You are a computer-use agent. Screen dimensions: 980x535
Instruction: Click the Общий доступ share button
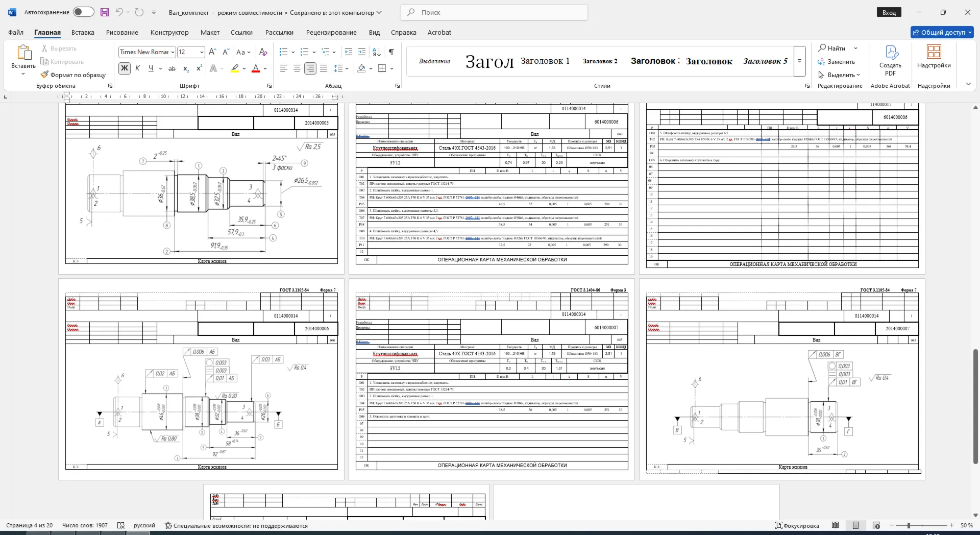click(942, 32)
